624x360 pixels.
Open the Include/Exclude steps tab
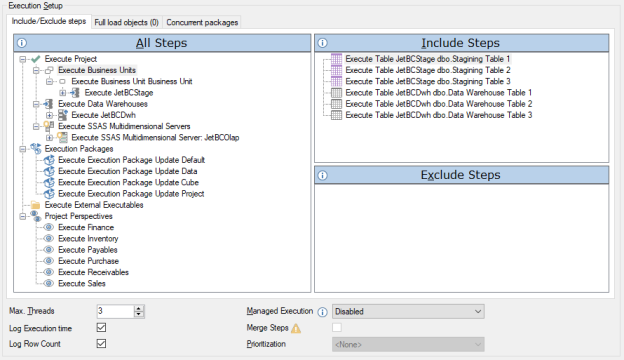click(49, 21)
